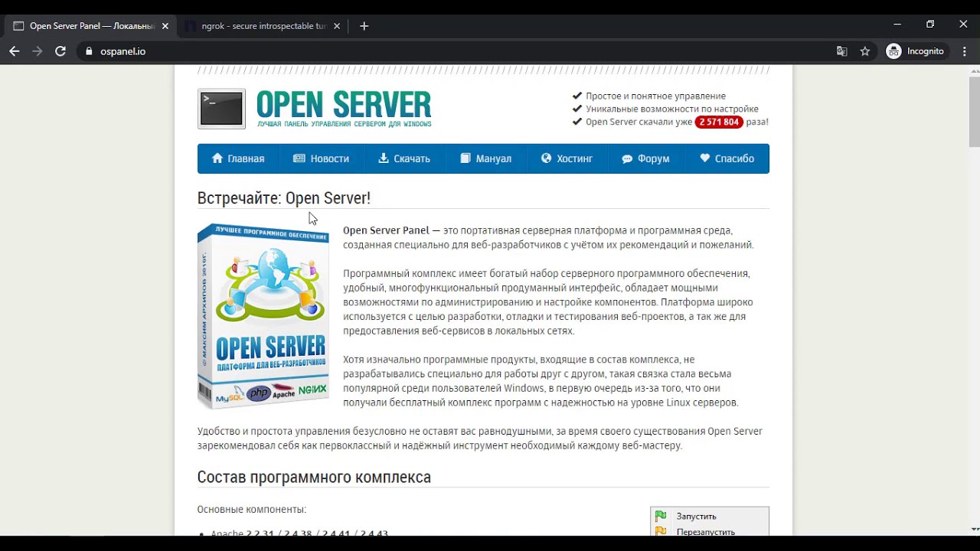This screenshot has width=980, height=551.
Task: Click the browser forward arrow
Action: click(38, 51)
